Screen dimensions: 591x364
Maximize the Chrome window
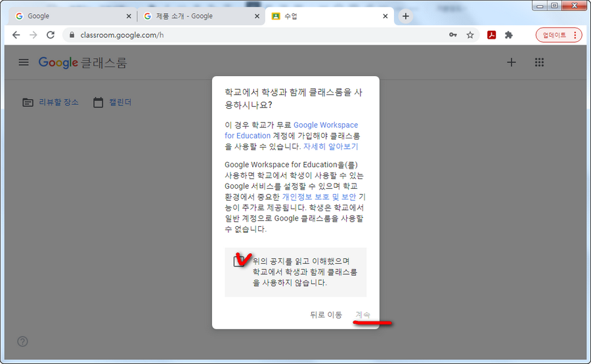(x=554, y=5)
